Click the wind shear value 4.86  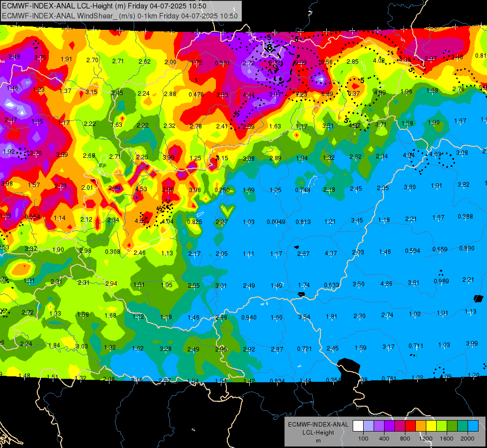coord(386,283)
